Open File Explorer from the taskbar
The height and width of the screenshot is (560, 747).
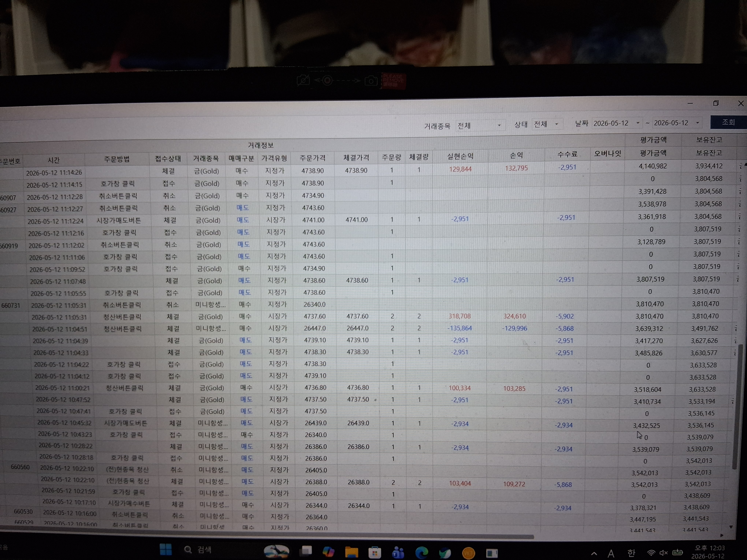(x=352, y=552)
